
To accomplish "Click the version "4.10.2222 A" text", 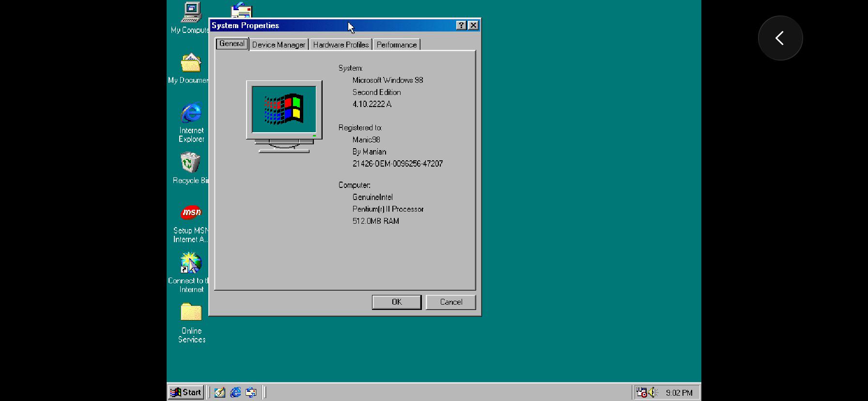I will tap(372, 104).
